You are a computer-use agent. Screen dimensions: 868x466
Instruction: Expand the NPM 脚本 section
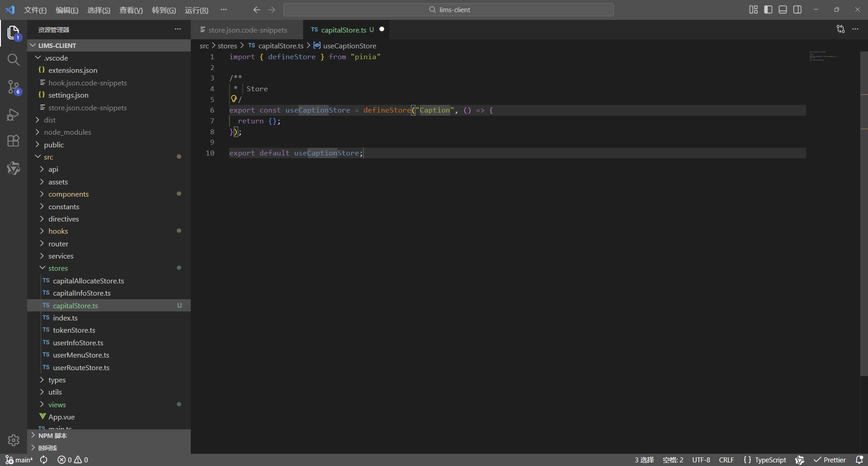(109, 435)
